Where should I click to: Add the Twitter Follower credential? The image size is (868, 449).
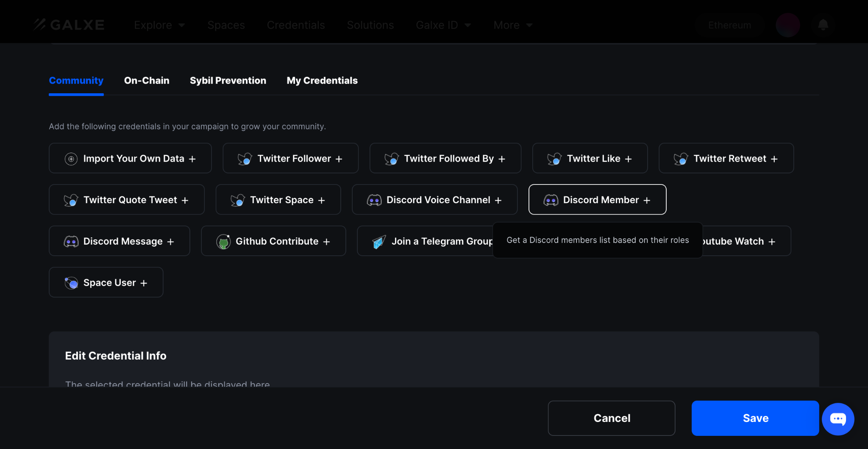[x=291, y=158]
